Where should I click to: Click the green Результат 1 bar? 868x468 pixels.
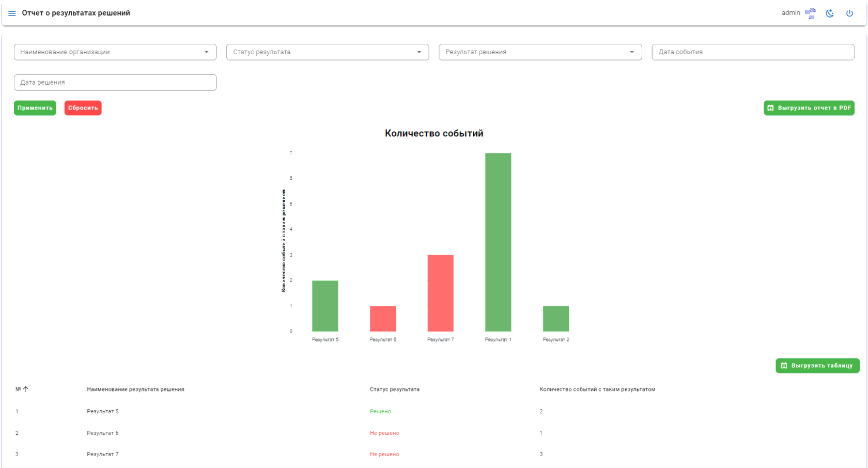click(x=498, y=242)
